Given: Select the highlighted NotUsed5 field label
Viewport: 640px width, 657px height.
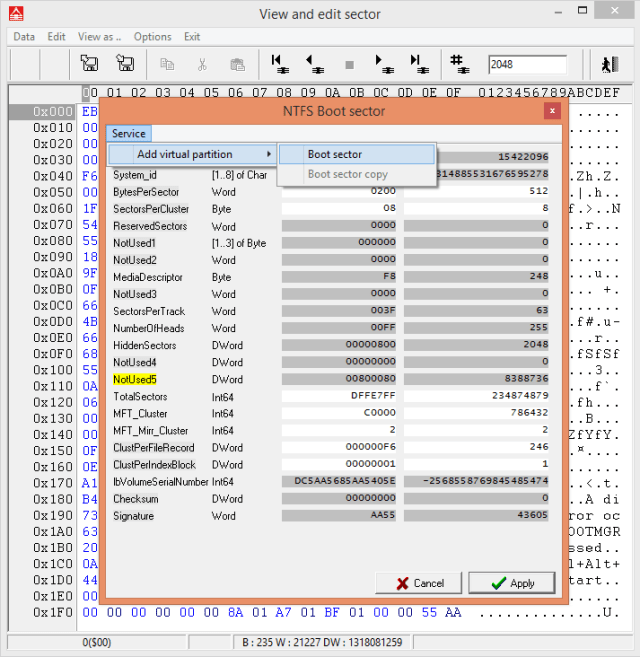Looking at the screenshot, I should pyautogui.click(x=135, y=380).
